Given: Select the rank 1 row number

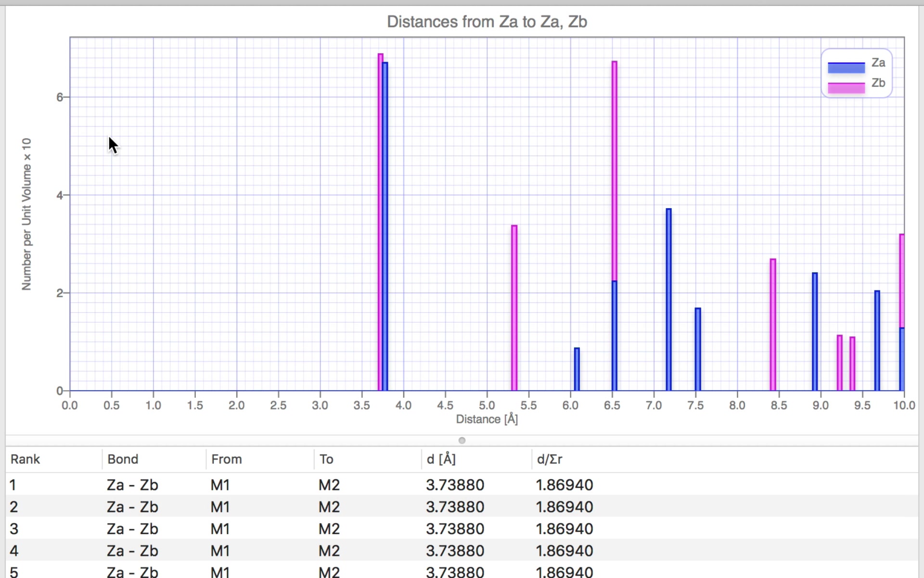Looking at the screenshot, I should click(13, 485).
